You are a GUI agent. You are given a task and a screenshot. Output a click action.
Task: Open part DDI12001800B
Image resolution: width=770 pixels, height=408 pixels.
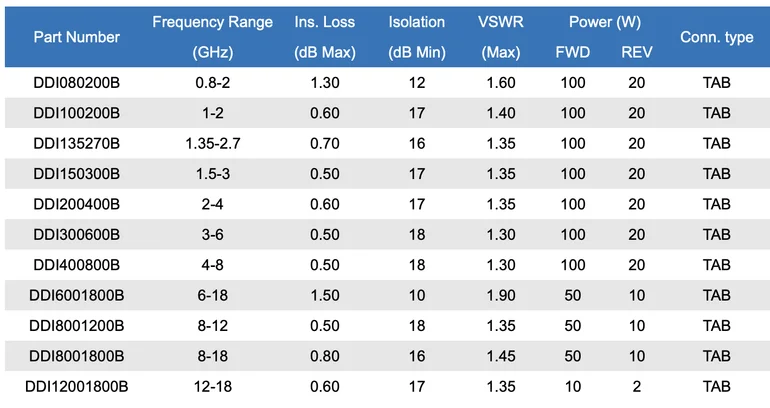coord(77,386)
